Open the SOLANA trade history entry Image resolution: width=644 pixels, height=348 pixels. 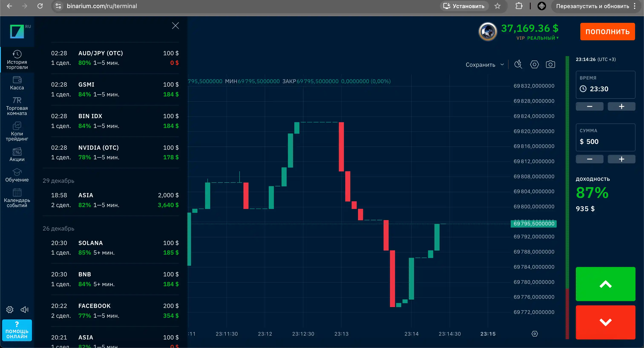[x=115, y=248]
